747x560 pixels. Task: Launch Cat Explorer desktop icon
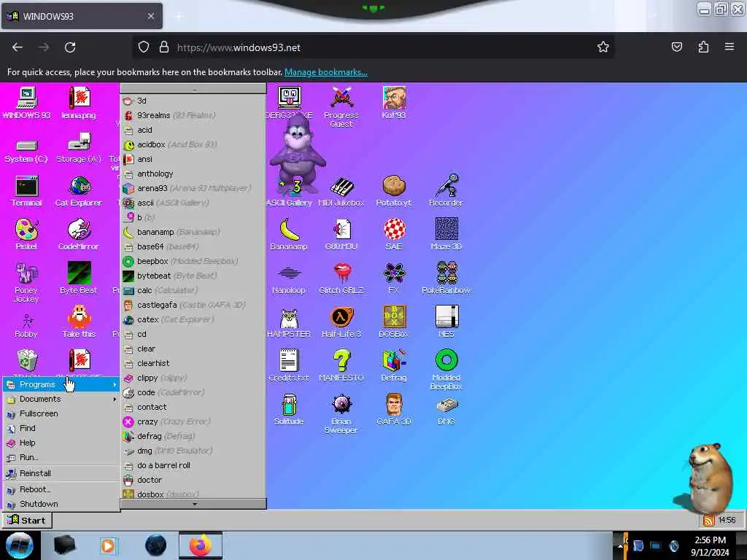pos(79,191)
